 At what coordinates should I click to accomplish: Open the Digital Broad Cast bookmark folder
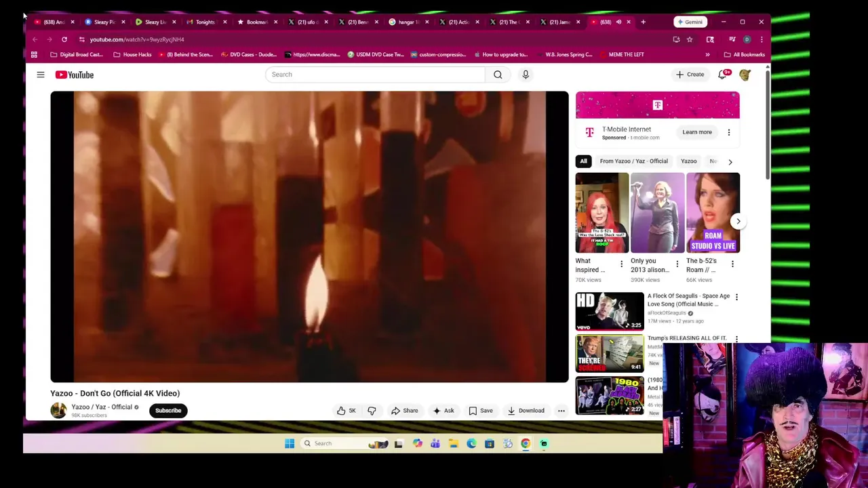[x=77, y=54]
